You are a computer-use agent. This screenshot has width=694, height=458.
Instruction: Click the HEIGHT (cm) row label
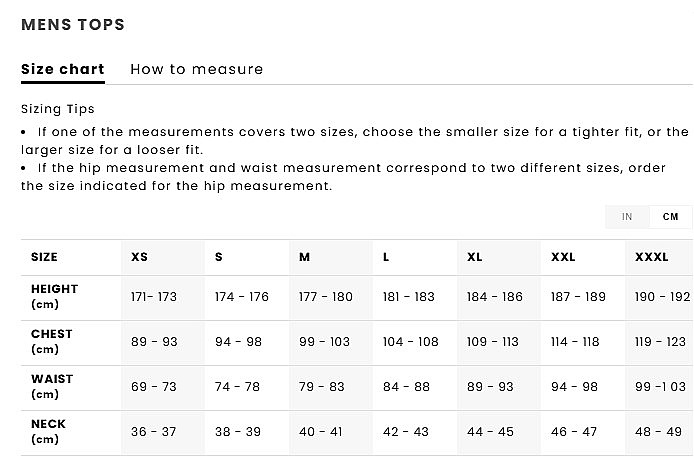pos(54,296)
